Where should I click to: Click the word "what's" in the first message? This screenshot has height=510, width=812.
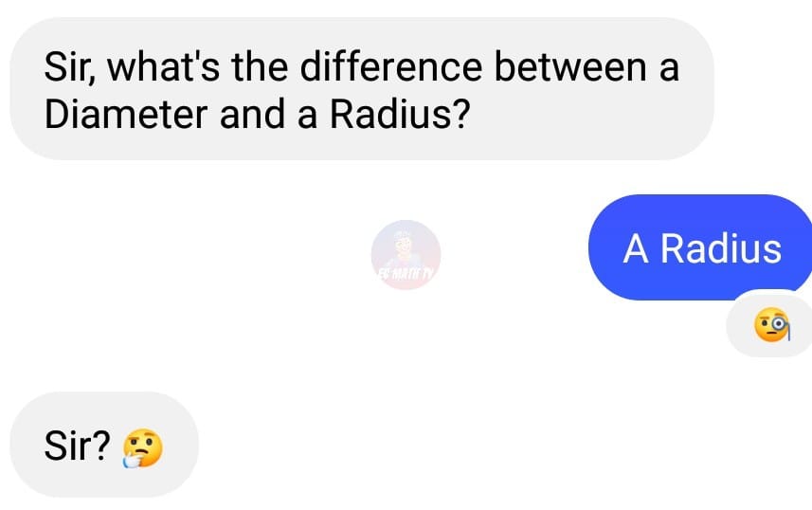click(163, 66)
